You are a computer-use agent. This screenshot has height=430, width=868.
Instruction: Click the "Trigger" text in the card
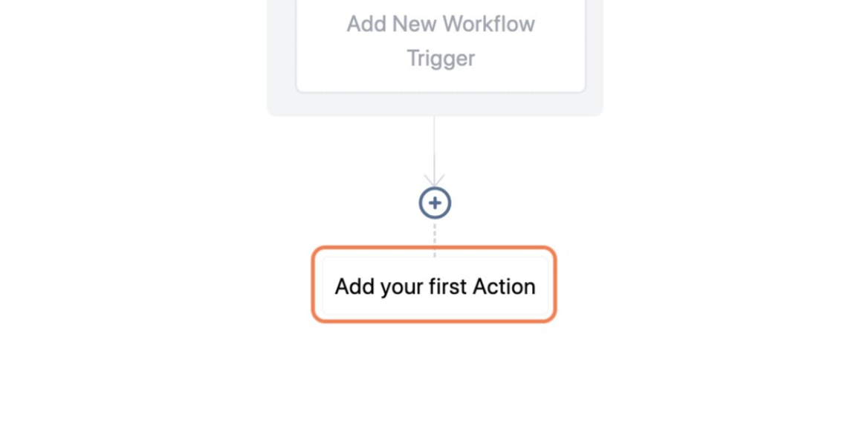[x=441, y=58]
